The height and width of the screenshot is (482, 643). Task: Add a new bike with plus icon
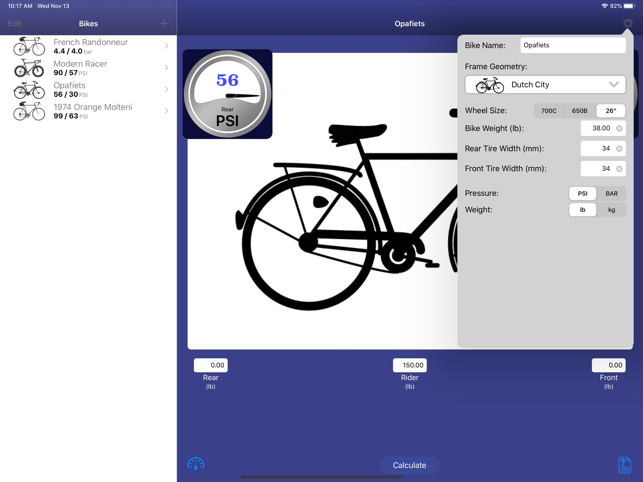pyautogui.click(x=164, y=23)
